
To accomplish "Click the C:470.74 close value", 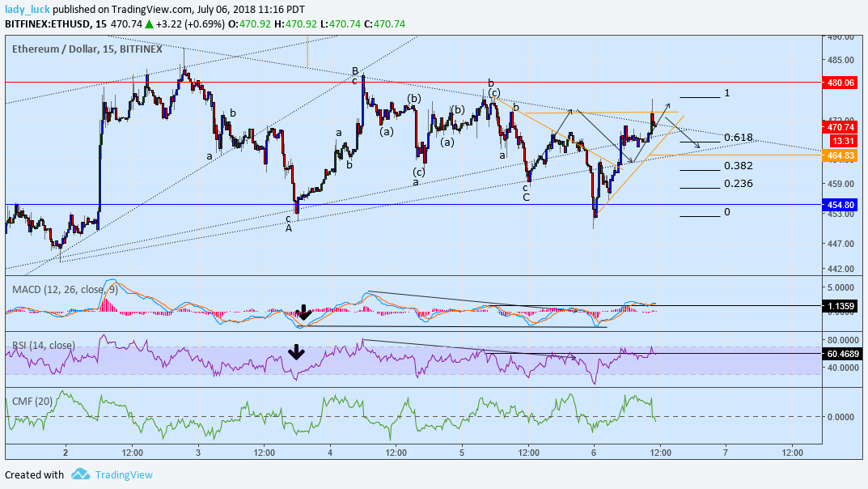I will (x=385, y=24).
